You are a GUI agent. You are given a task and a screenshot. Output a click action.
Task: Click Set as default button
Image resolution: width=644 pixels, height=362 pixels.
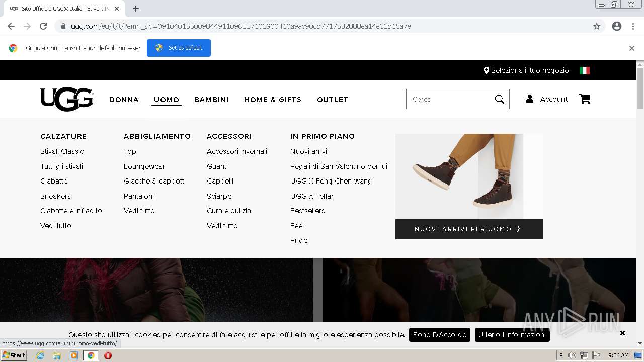179,48
